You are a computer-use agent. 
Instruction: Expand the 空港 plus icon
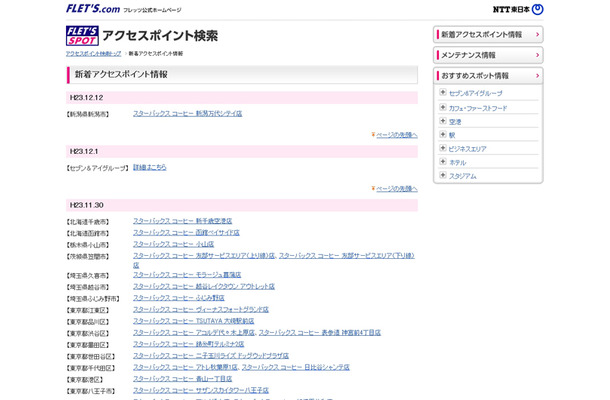pos(443,121)
